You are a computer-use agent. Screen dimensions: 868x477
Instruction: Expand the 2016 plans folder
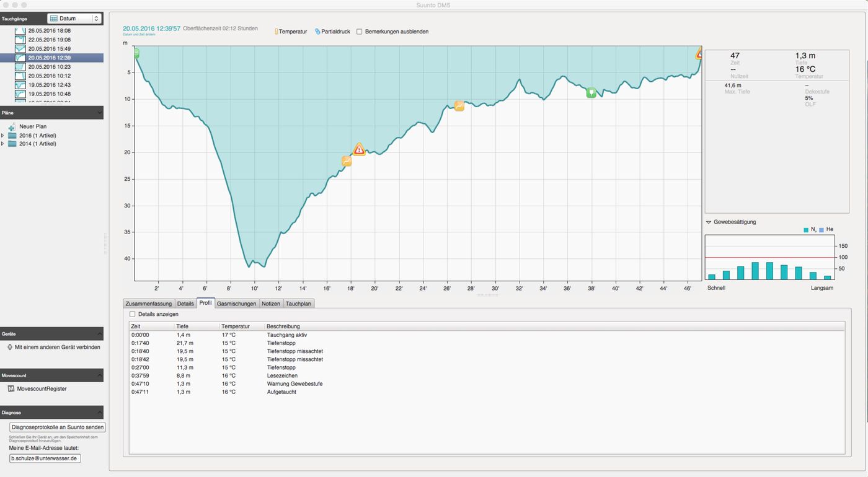3,135
